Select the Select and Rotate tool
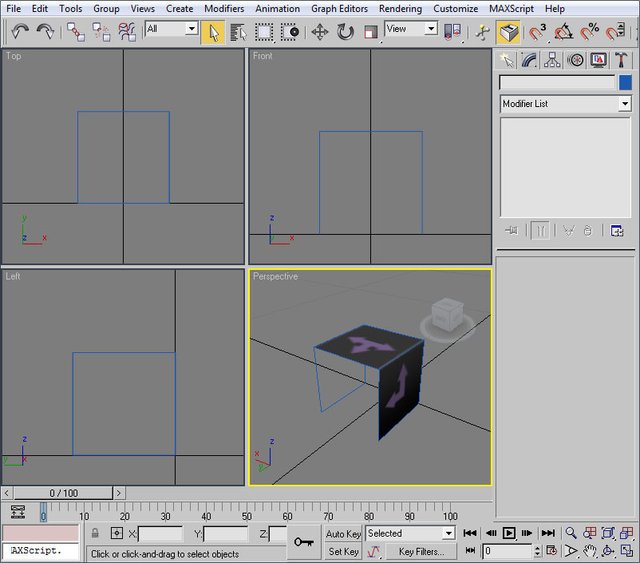The height and width of the screenshot is (563, 640). pyautogui.click(x=345, y=31)
